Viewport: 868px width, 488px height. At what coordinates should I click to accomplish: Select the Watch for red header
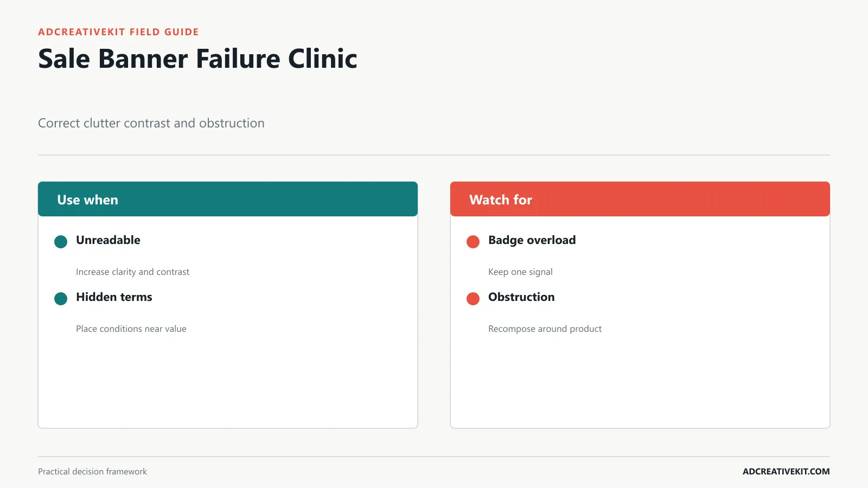tap(640, 199)
